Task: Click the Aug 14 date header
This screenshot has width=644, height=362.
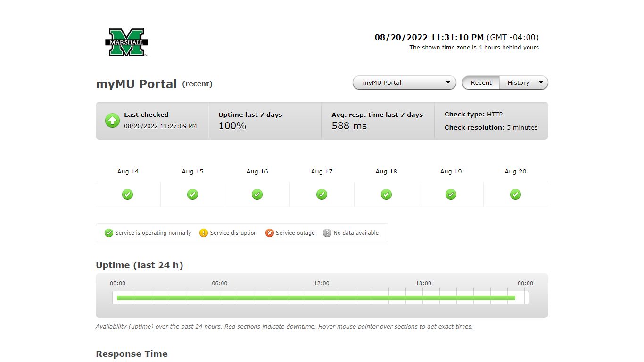Action: pos(128,172)
